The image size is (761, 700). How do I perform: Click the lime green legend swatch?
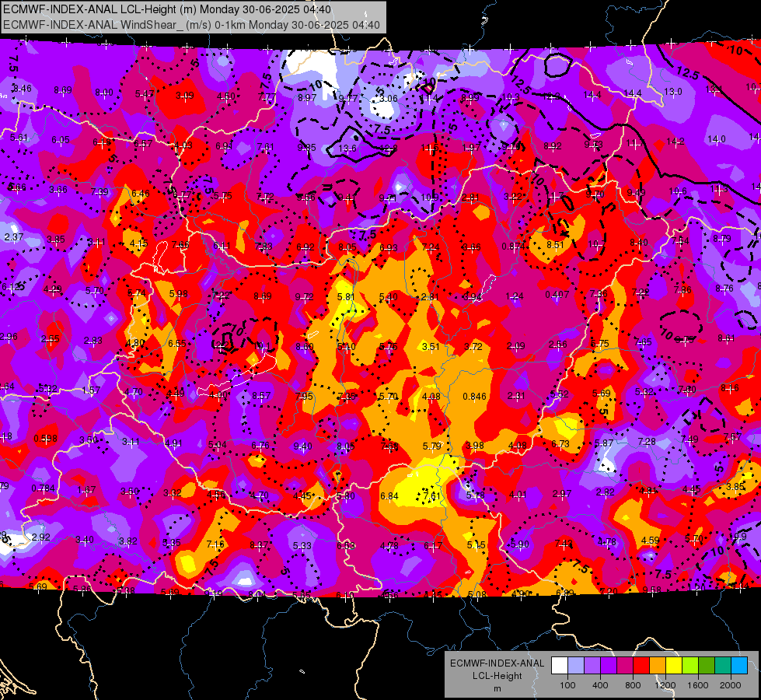pos(690,666)
